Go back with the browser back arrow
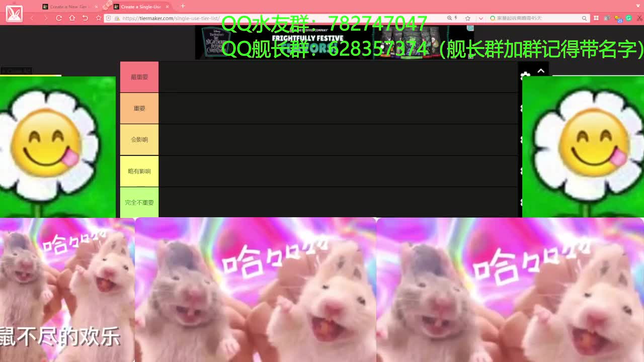 pyautogui.click(x=32, y=18)
